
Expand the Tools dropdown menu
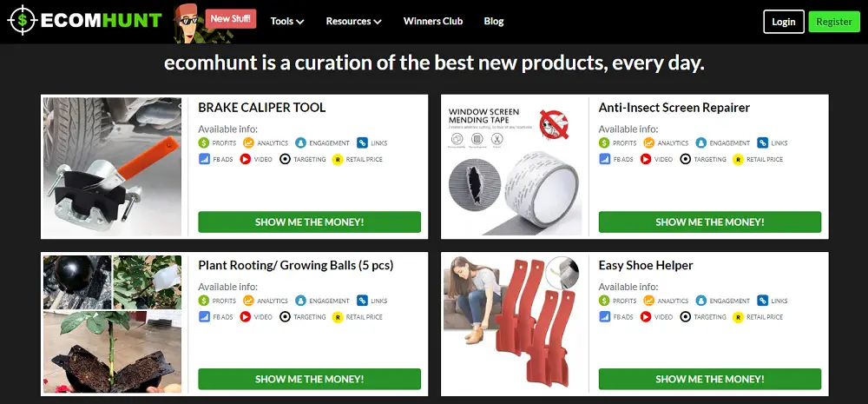pos(287,21)
